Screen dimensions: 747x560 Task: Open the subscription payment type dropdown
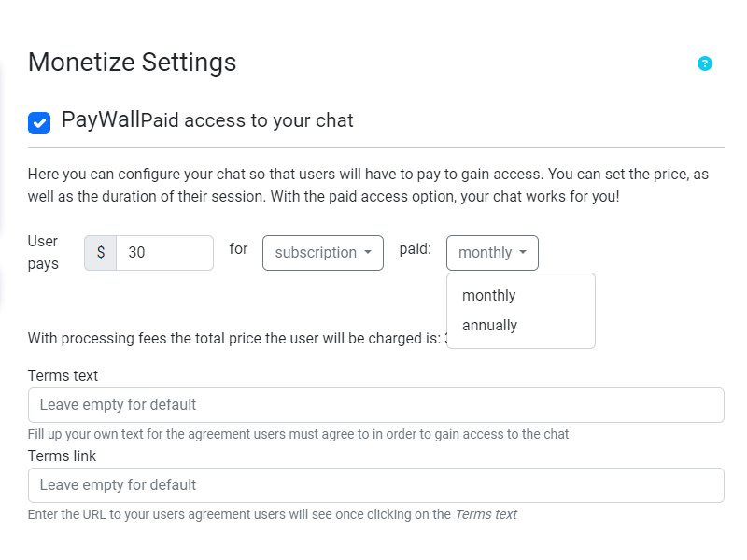(x=322, y=252)
